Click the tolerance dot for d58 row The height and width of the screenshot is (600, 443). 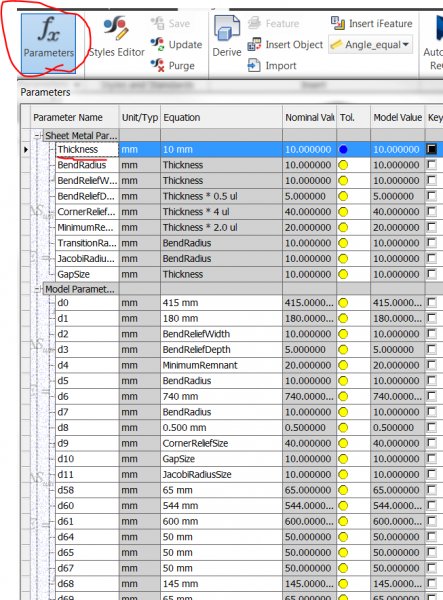[343, 490]
